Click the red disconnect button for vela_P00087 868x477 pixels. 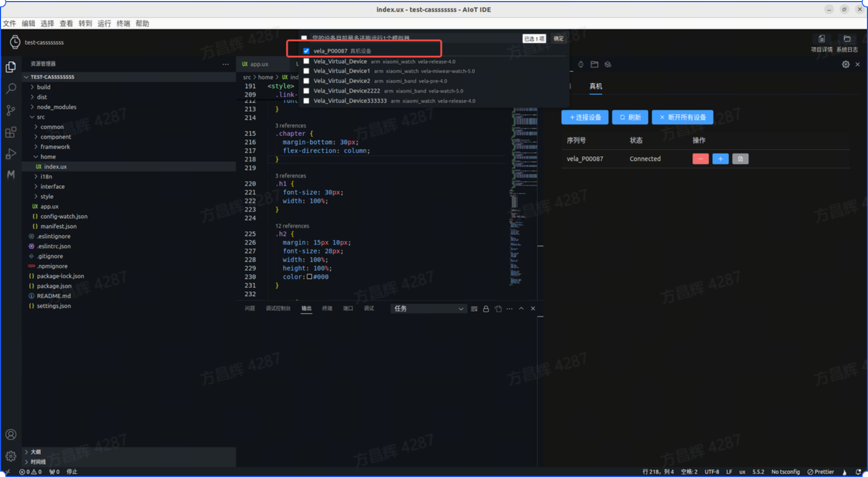[x=700, y=159]
